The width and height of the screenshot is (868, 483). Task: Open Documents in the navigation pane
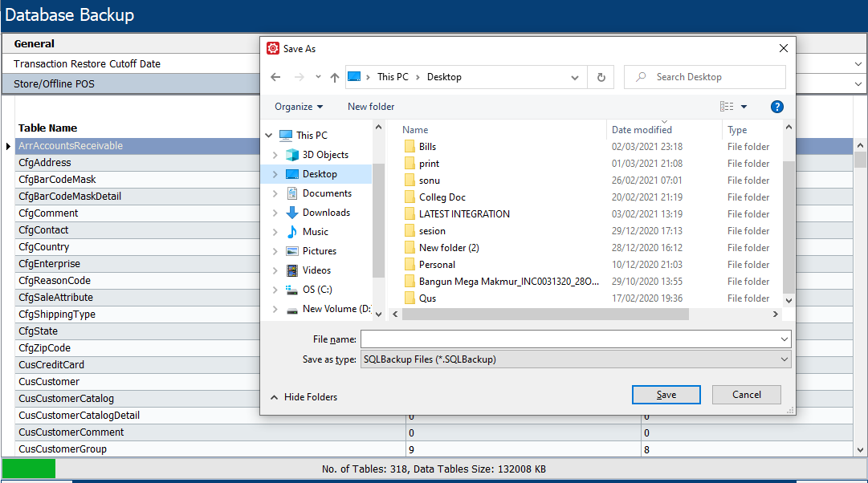[327, 193]
